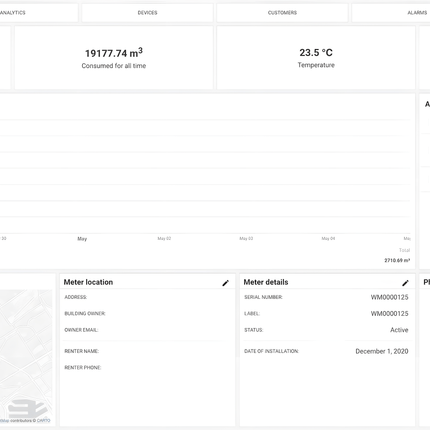Click the status value Active
The width and height of the screenshot is (430, 430).
[399, 330]
